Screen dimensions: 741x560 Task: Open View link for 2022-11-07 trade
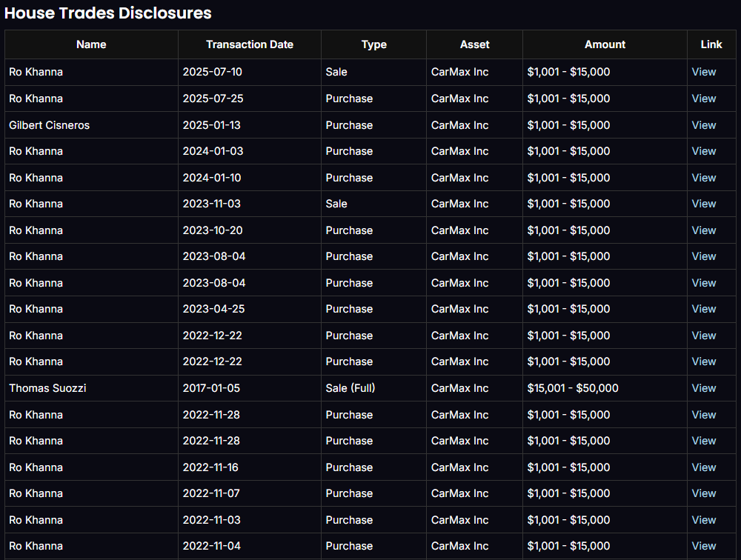point(703,493)
